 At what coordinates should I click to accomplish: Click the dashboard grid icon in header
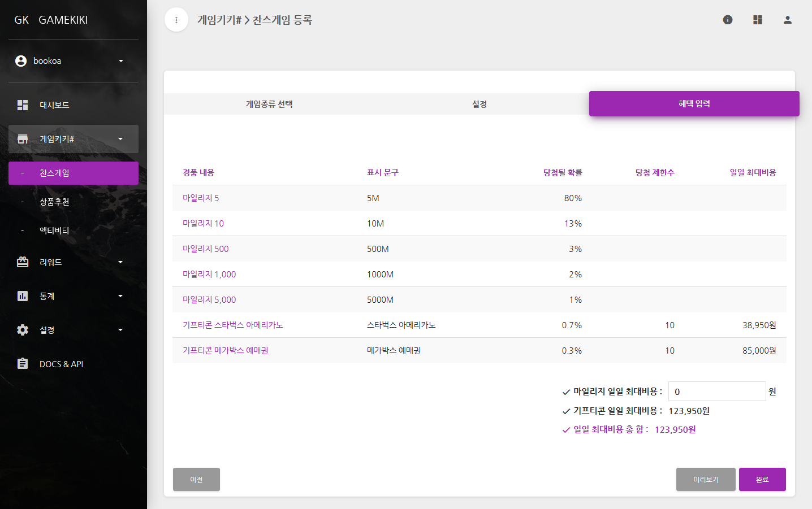758,20
